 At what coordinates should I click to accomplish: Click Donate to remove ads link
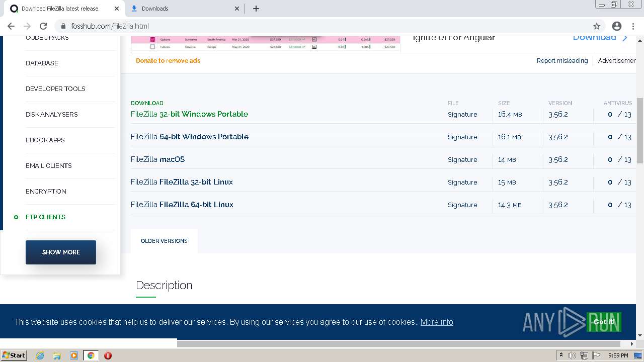[x=168, y=60]
